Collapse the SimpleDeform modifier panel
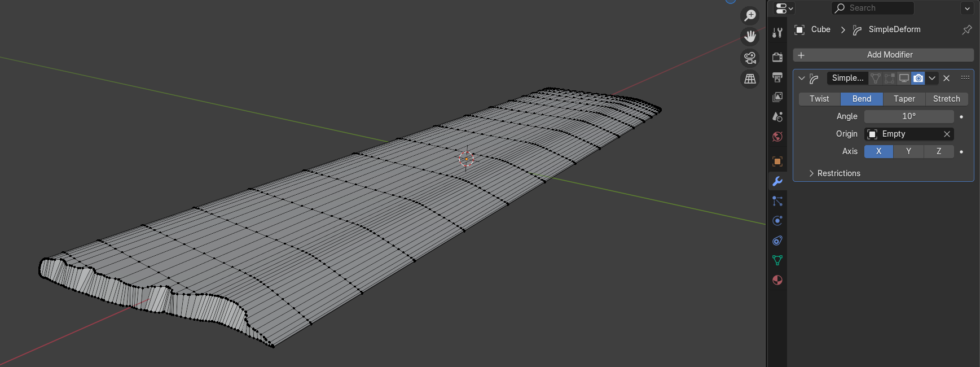 pyautogui.click(x=801, y=78)
